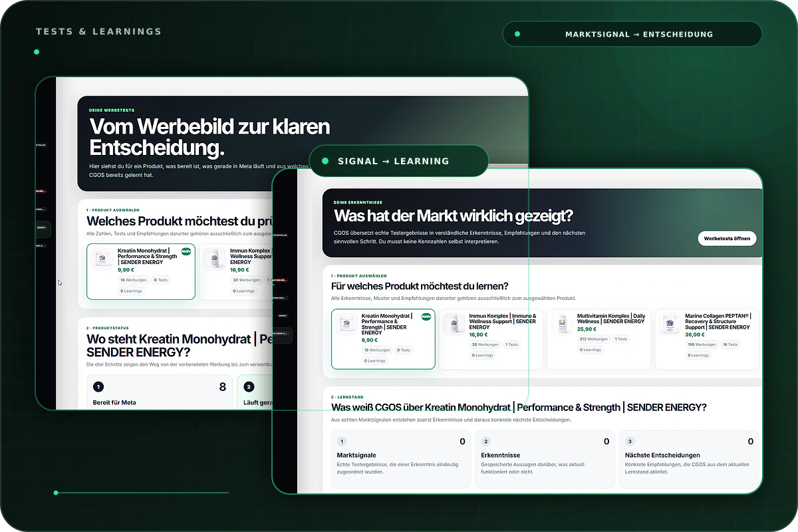Click '0 Tests' chip in Werbetests window

tap(161, 280)
